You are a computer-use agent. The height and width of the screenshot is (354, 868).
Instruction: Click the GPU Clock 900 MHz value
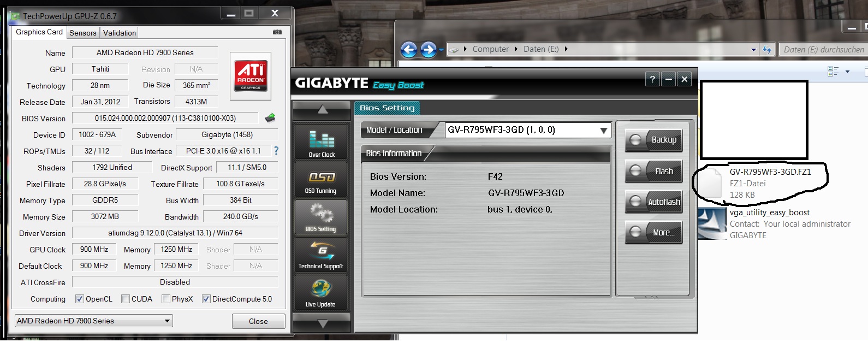94,249
